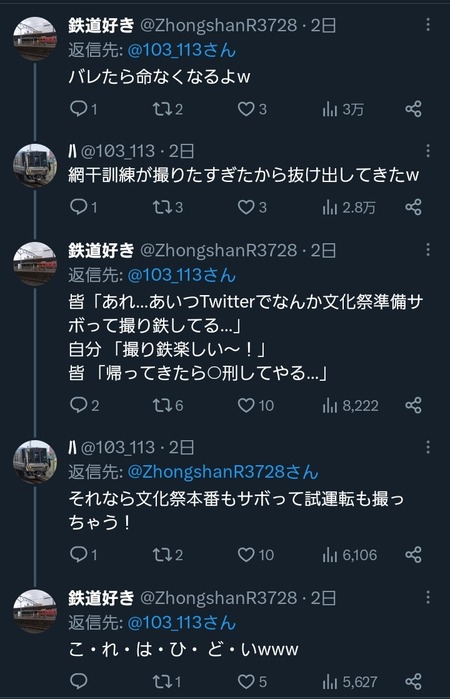Open the @ZhongshanR3728さん reply-to mention link

(x=223, y=472)
